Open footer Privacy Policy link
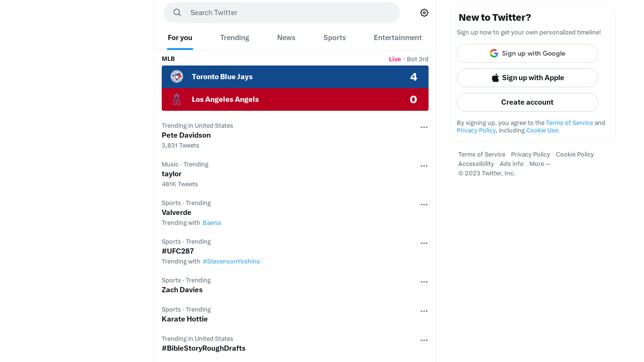The height and width of the screenshot is (362, 644). [530, 155]
